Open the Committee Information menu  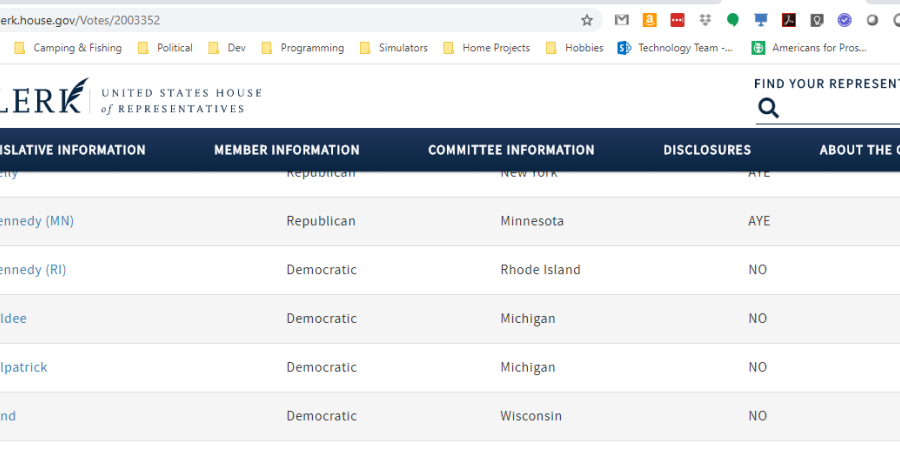511,150
